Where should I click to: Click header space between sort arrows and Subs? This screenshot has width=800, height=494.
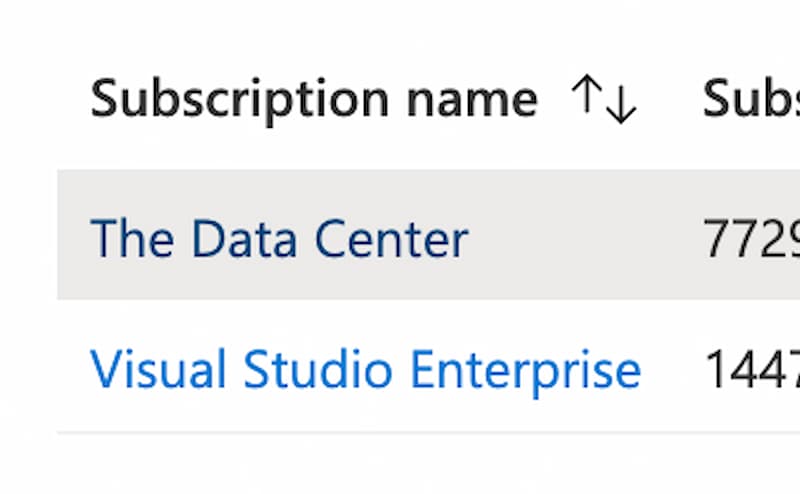[669, 98]
